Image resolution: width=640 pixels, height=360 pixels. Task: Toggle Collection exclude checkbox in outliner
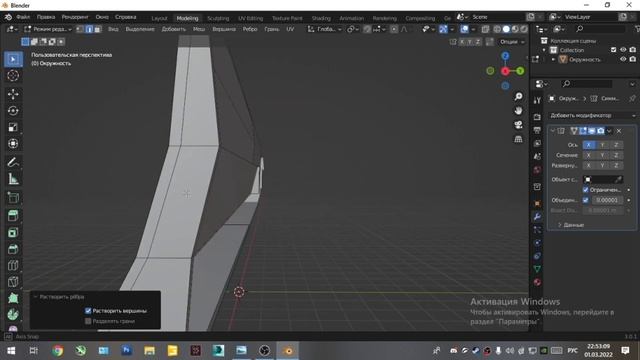pos(613,50)
